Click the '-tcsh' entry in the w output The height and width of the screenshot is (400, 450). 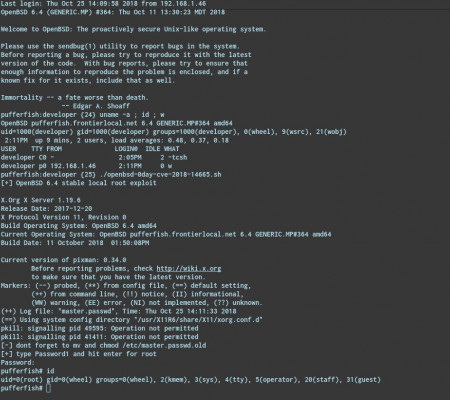tap(178, 157)
